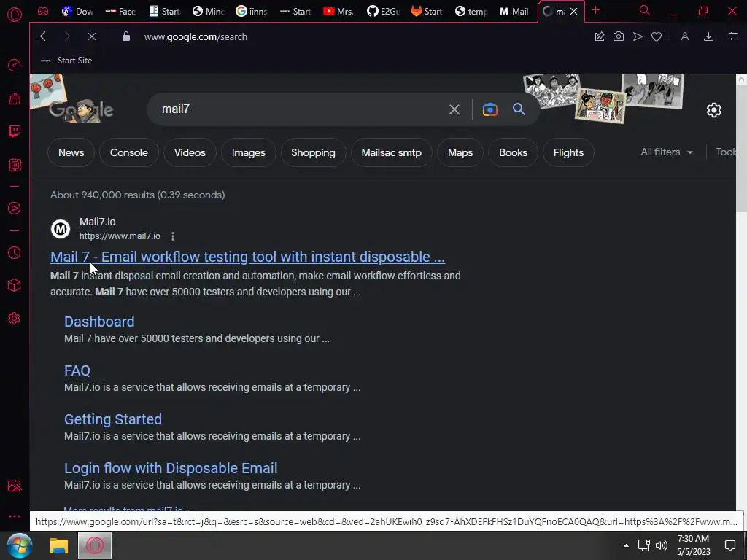Open Login flow with Disposable Email link
Image resolution: width=747 pixels, height=560 pixels.
click(x=171, y=468)
